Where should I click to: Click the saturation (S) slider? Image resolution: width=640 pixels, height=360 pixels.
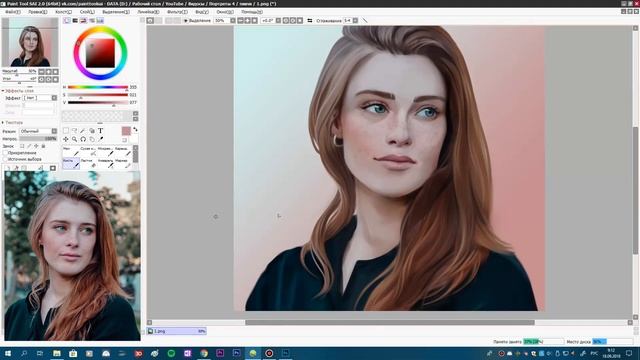coord(98,95)
